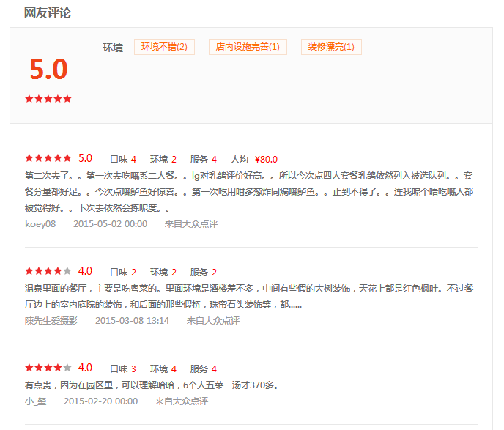Screen dimensions: 504x430
Task: Click 口味 2 in 陳先生爱摄影's review
Action: tap(123, 273)
